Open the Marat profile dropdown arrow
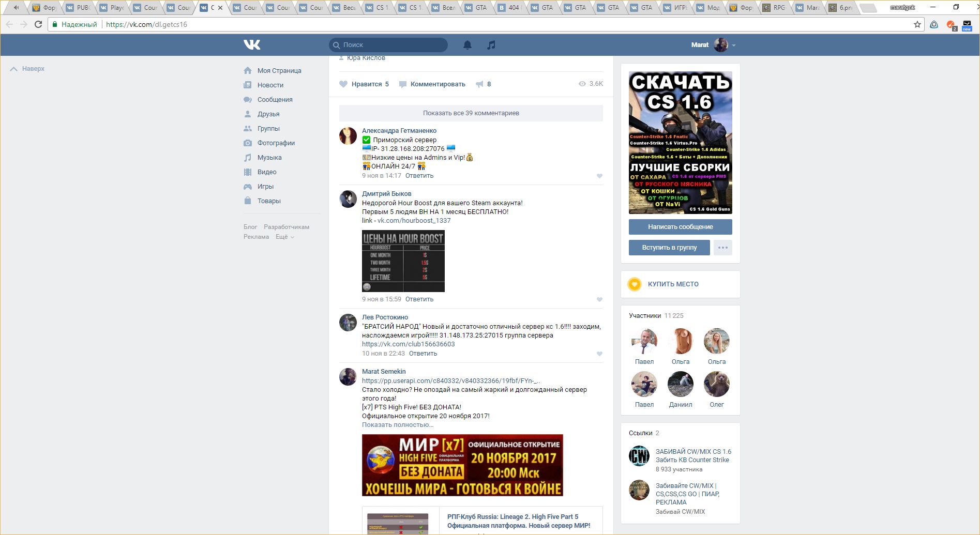 (734, 45)
